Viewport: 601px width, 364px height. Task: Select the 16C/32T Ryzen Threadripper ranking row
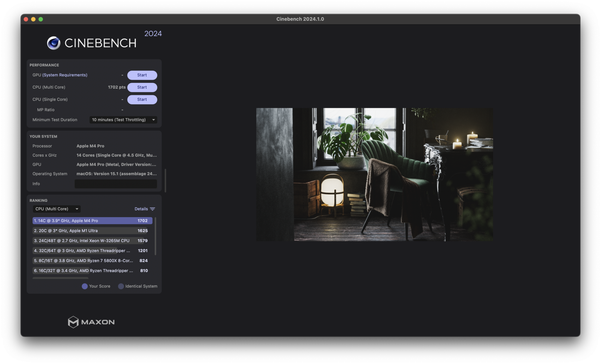coord(92,271)
